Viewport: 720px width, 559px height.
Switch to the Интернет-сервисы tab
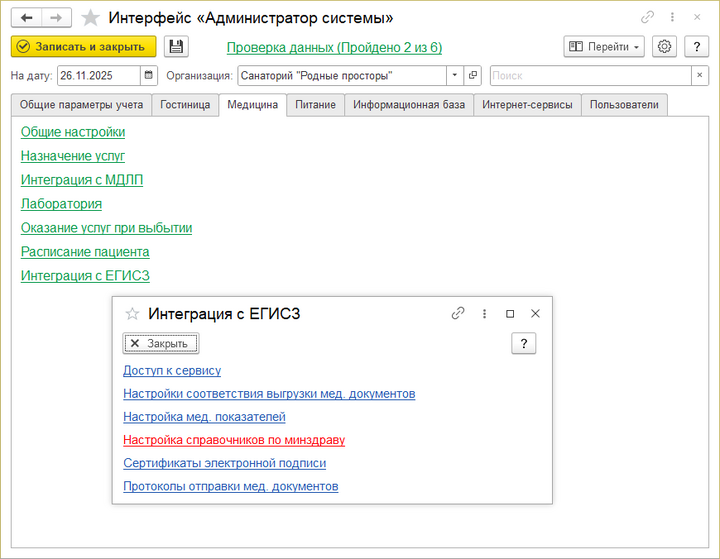527,105
